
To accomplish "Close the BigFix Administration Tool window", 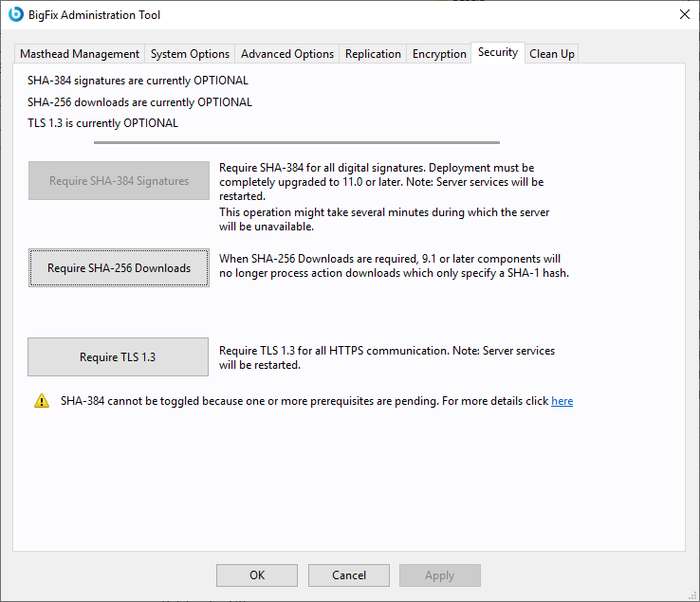I will (x=685, y=14).
